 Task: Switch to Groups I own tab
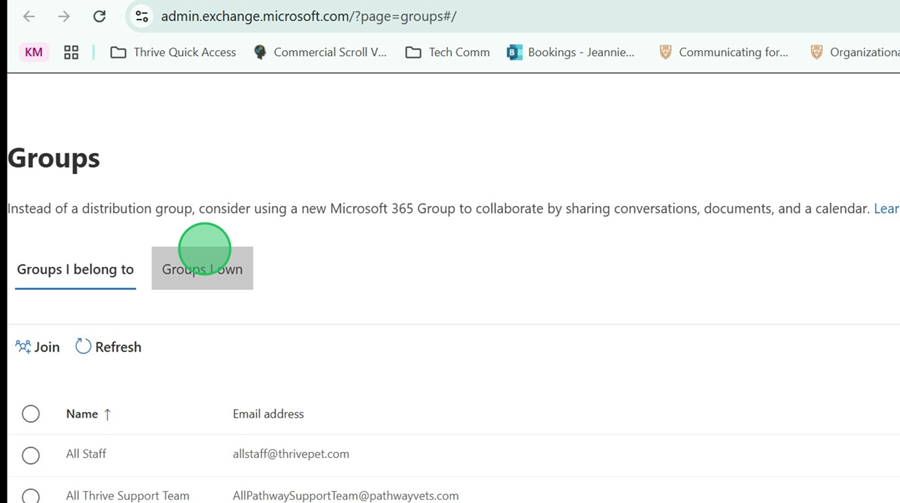(x=202, y=269)
